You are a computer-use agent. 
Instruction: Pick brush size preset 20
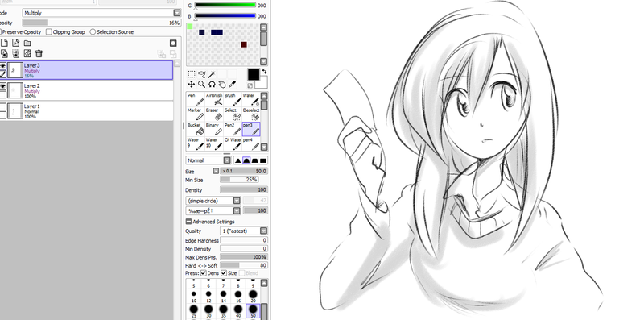tap(253, 296)
